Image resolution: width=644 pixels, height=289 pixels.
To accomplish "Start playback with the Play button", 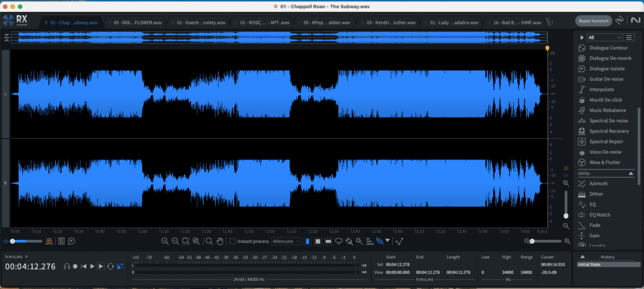I will point(92,266).
